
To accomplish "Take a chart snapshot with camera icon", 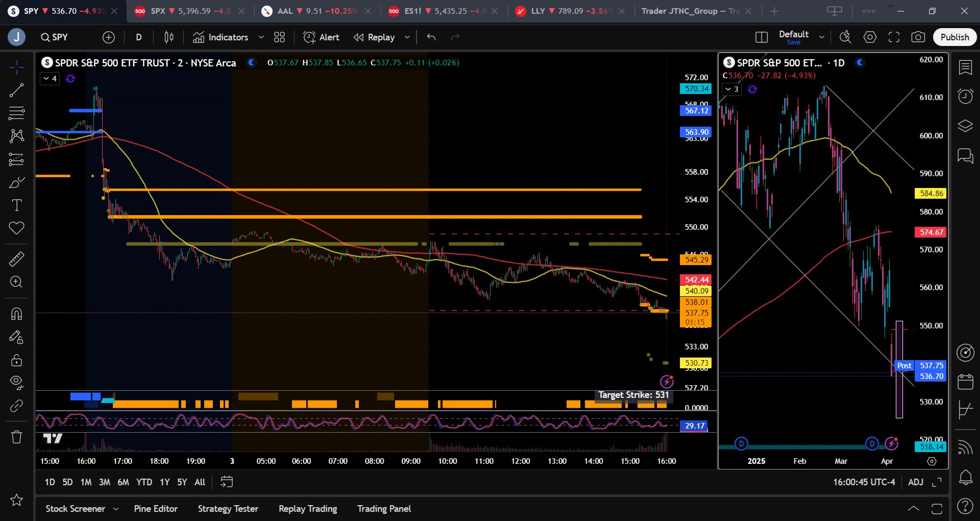I will 918,37.
